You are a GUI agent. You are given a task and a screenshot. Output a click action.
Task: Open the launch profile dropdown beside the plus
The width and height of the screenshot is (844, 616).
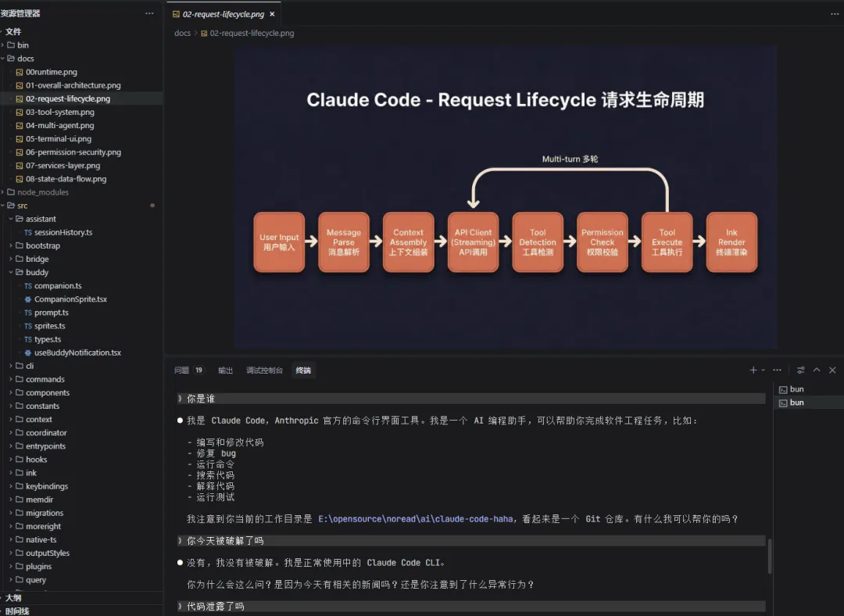764,370
